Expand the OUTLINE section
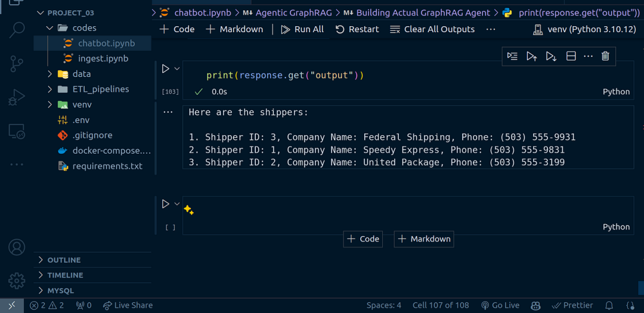 click(64, 260)
